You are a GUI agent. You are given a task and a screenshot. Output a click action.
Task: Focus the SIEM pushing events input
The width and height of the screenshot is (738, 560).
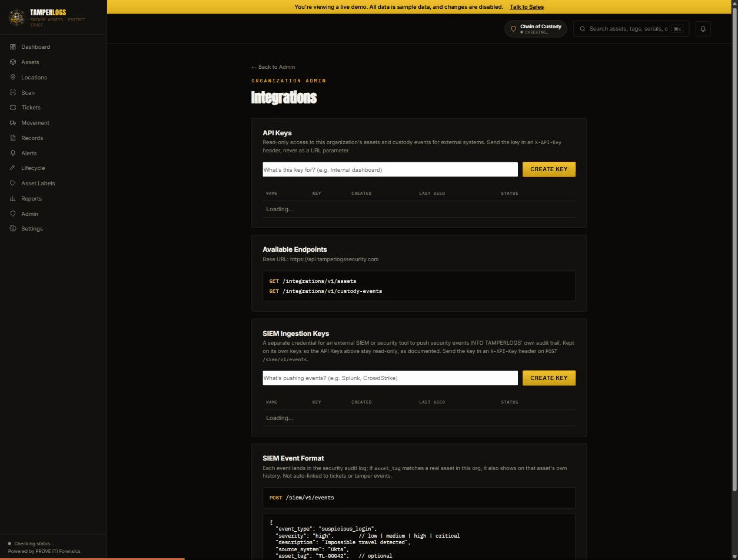tap(390, 378)
